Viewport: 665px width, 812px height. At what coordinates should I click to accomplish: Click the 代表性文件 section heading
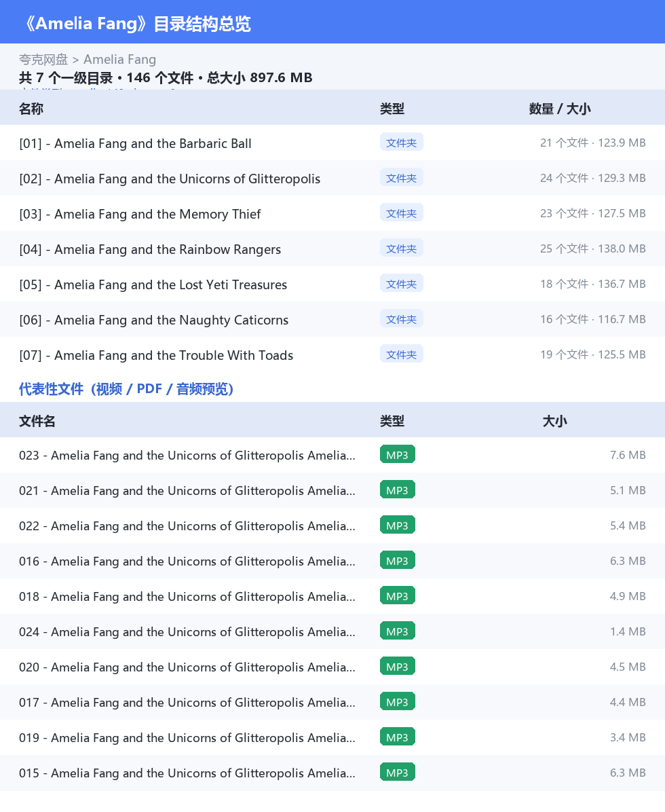[126, 388]
